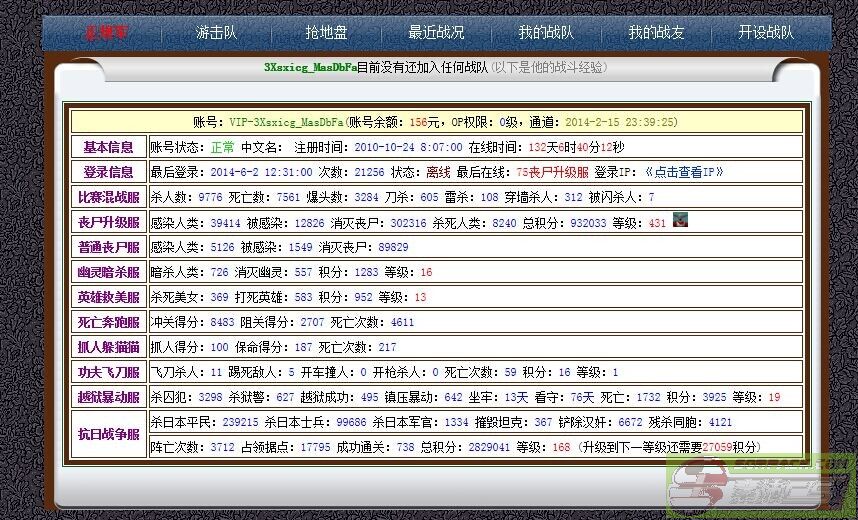Viewport: 858px width, 520px height.
Task: Click the 《点击查看IP》 link
Action: coord(683,172)
